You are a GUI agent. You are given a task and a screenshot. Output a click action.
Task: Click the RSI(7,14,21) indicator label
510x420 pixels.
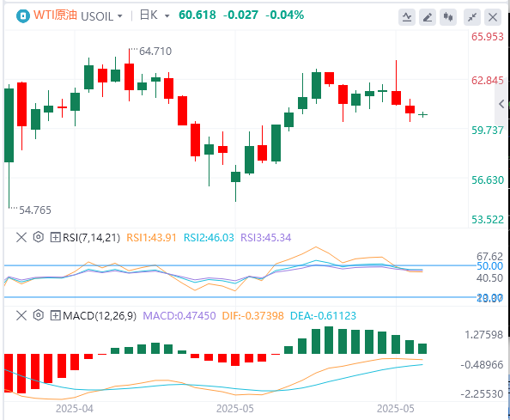[x=91, y=238]
